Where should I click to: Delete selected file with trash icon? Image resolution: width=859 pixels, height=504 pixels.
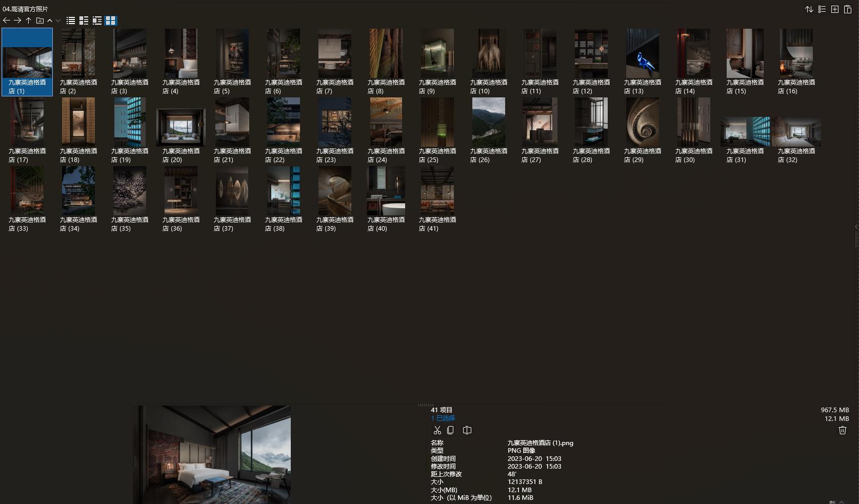click(842, 430)
